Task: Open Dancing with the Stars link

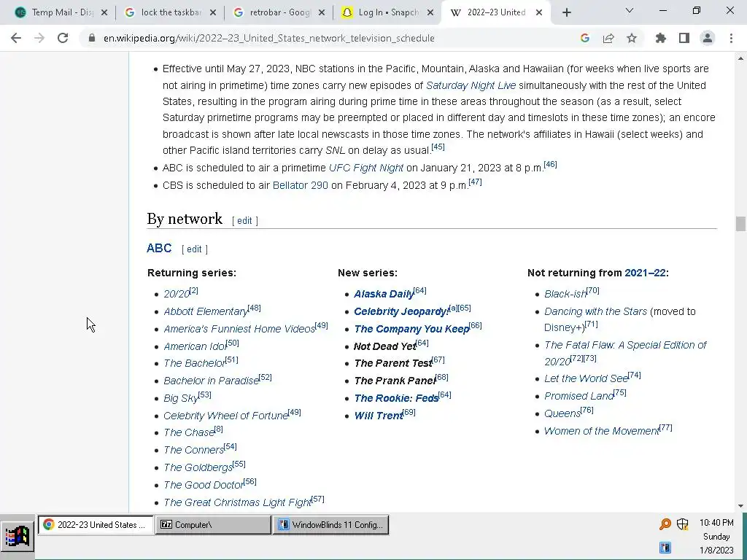Action: pos(595,311)
